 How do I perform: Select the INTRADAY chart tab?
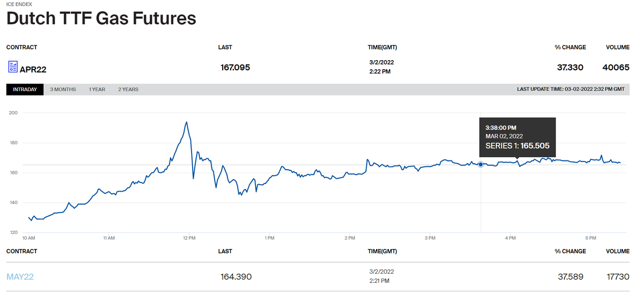(25, 90)
